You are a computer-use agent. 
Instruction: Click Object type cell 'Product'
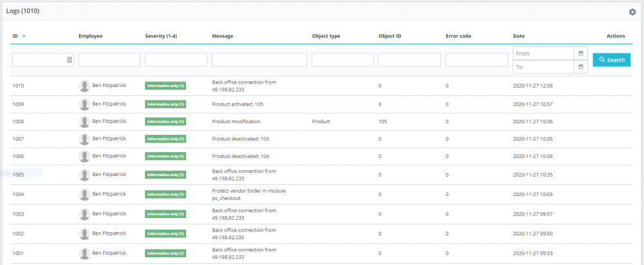click(321, 122)
